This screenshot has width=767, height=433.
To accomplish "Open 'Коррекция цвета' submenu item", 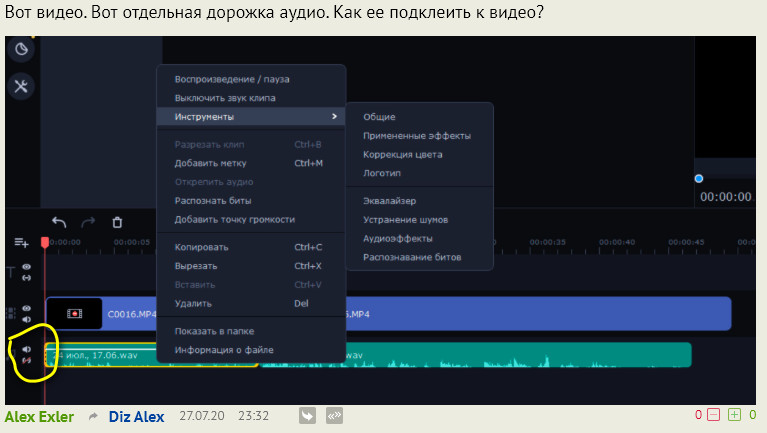I will [419, 155].
